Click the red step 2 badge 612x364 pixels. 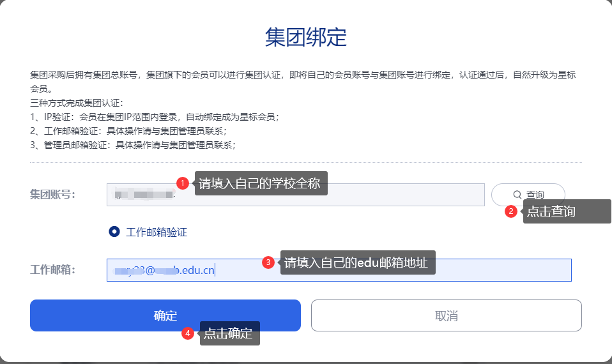point(511,211)
